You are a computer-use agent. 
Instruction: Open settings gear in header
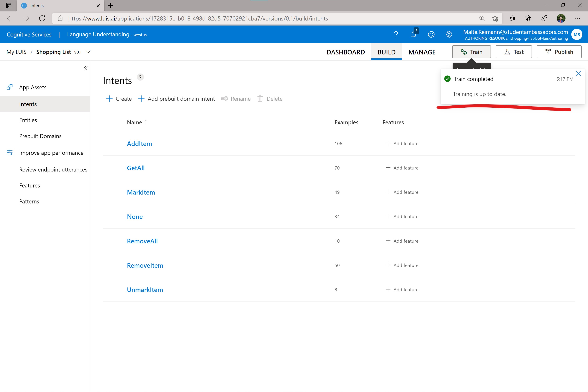tap(449, 34)
